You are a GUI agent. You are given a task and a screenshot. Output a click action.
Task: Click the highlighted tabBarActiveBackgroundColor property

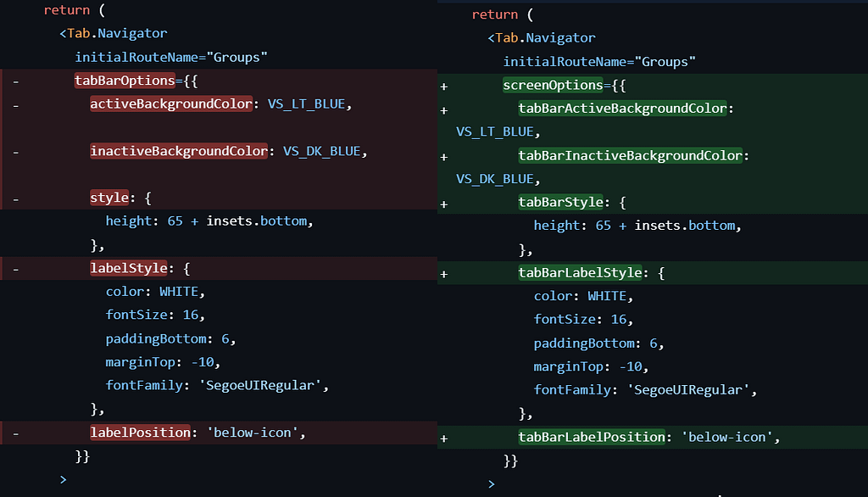click(x=622, y=109)
